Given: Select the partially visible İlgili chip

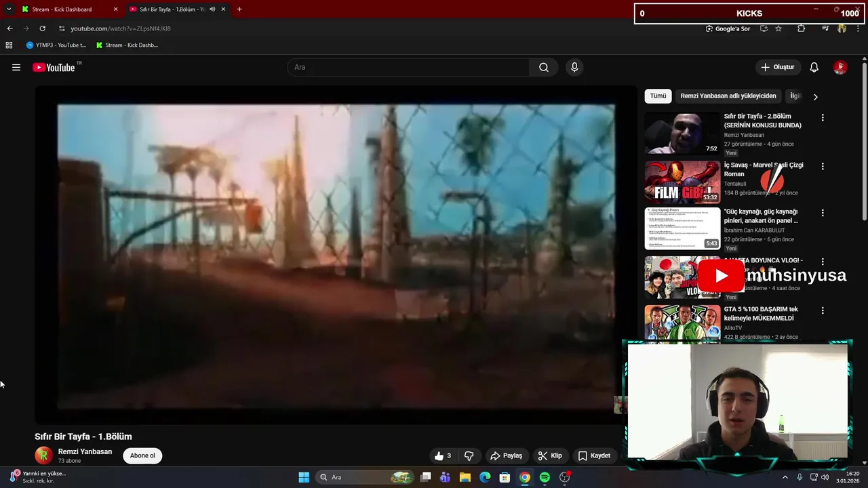Looking at the screenshot, I should [x=795, y=96].
